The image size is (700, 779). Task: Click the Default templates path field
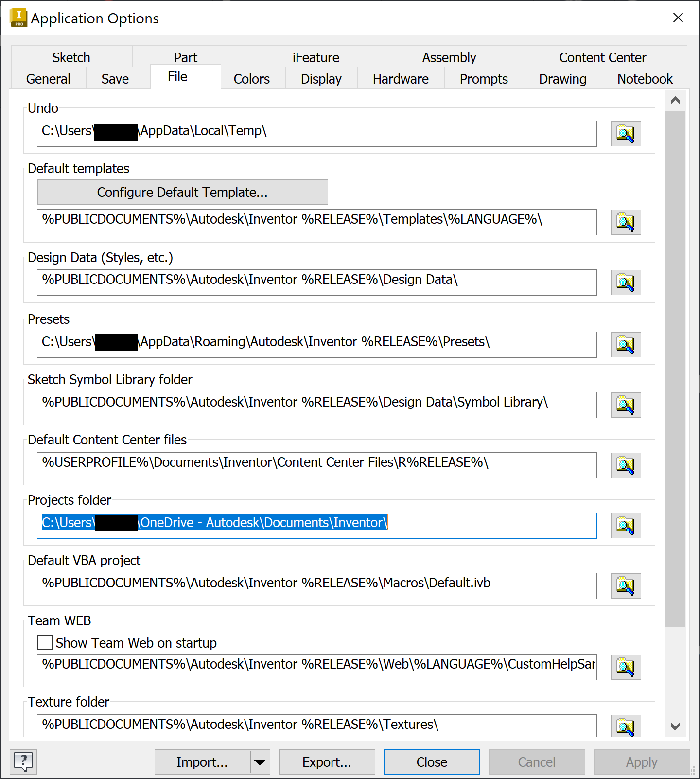coord(317,222)
